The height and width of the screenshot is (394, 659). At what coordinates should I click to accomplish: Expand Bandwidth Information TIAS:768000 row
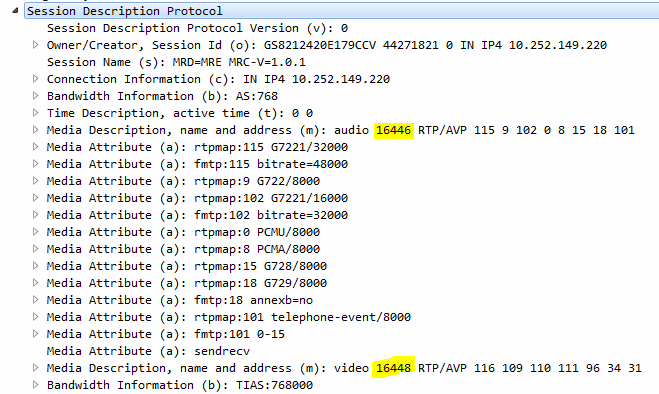[x=36, y=385]
